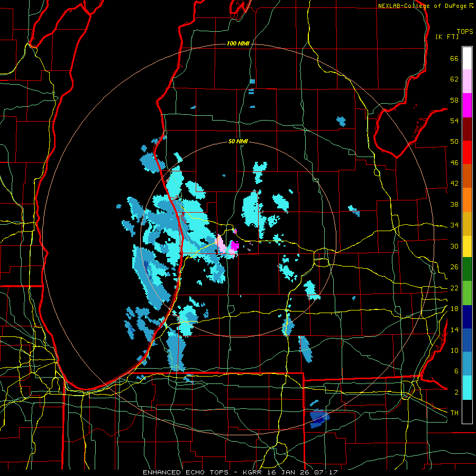Image resolution: width=476 pixels, height=476 pixels.
Task: Pick the navy 18 kft legend swatch
Action: point(467,317)
